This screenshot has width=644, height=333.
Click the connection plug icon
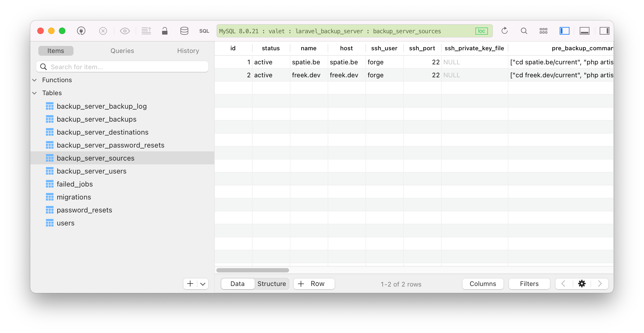coord(81,31)
